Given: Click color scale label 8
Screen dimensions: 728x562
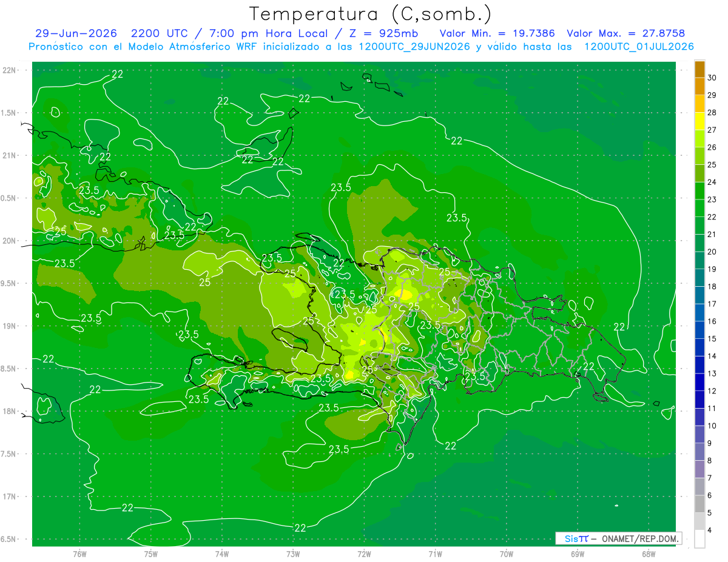Looking at the screenshot, I should coord(710,461).
